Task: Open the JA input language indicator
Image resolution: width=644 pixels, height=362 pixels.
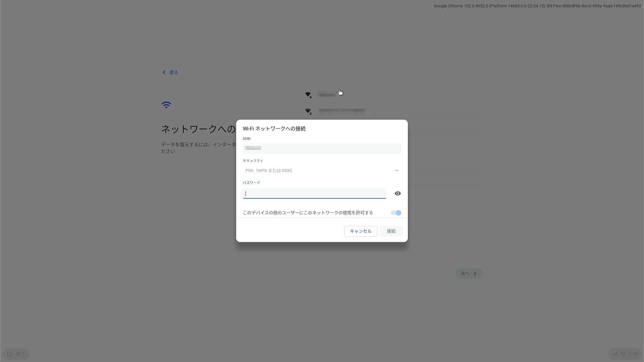Action: point(615,354)
